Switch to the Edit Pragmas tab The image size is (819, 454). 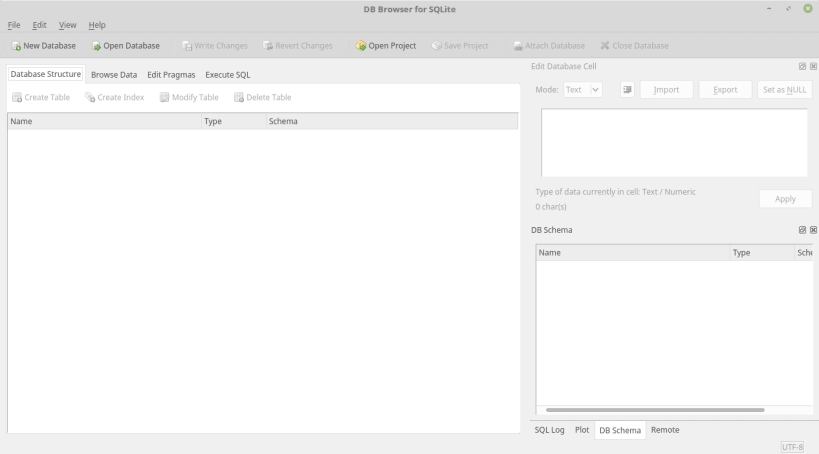[171, 75]
